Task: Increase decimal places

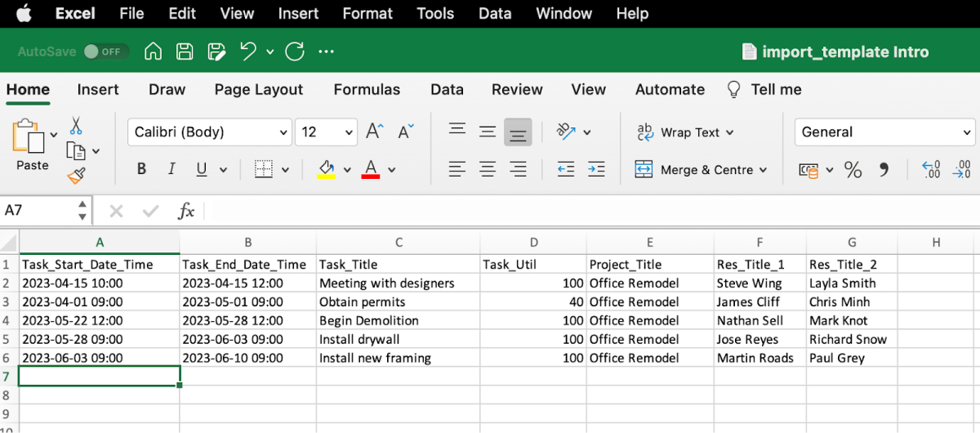Action: [x=931, y=170]
